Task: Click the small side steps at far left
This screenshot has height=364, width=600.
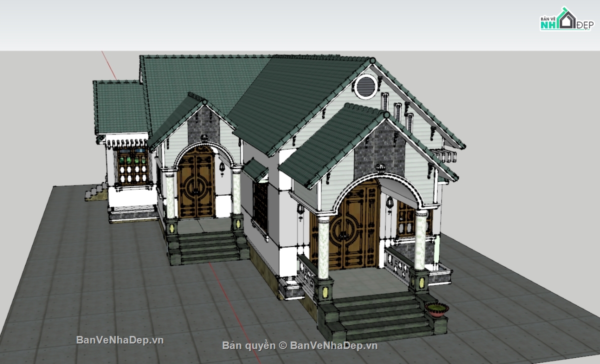Action: point(94,192)
